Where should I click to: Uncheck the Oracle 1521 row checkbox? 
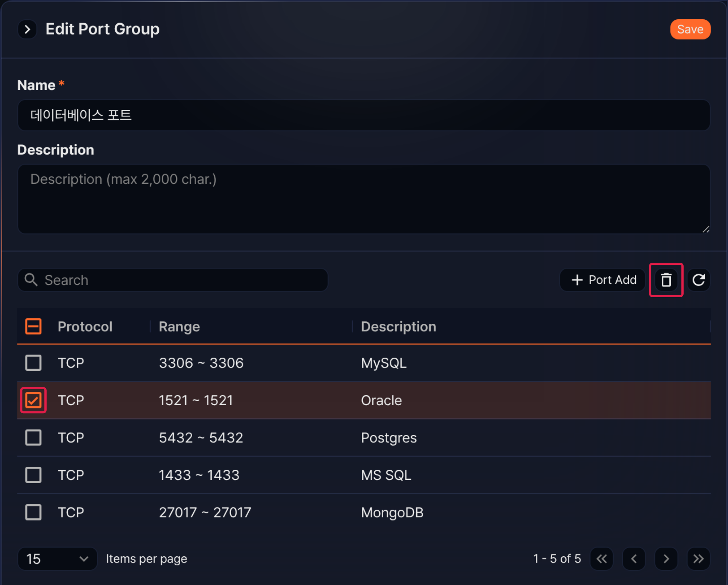coord(33,400)
